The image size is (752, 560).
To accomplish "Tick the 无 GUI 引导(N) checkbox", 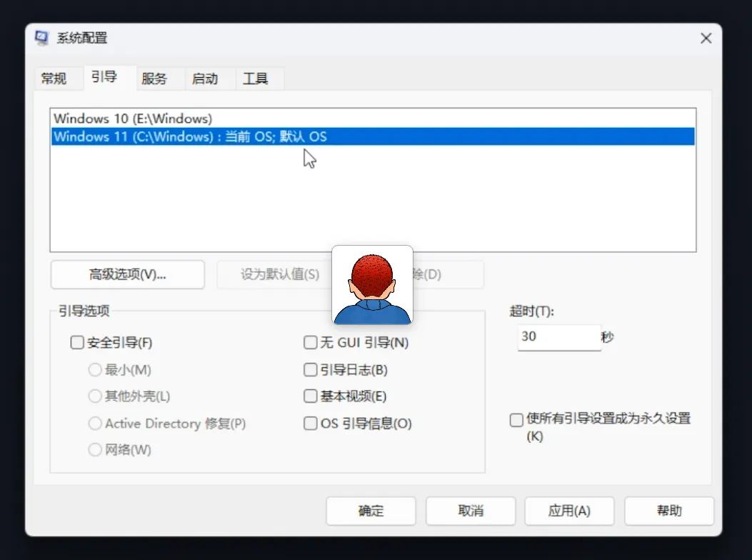I will coord(310,343).
